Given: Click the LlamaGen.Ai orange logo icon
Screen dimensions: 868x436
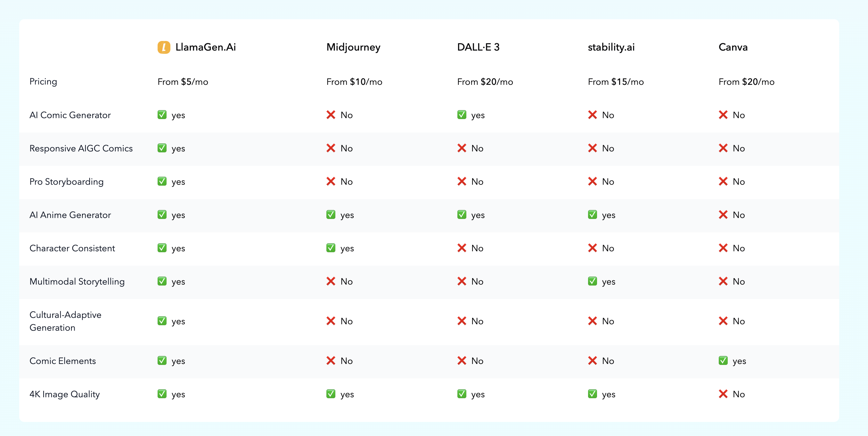Looking at the screenshot, I should click(164, 47).
